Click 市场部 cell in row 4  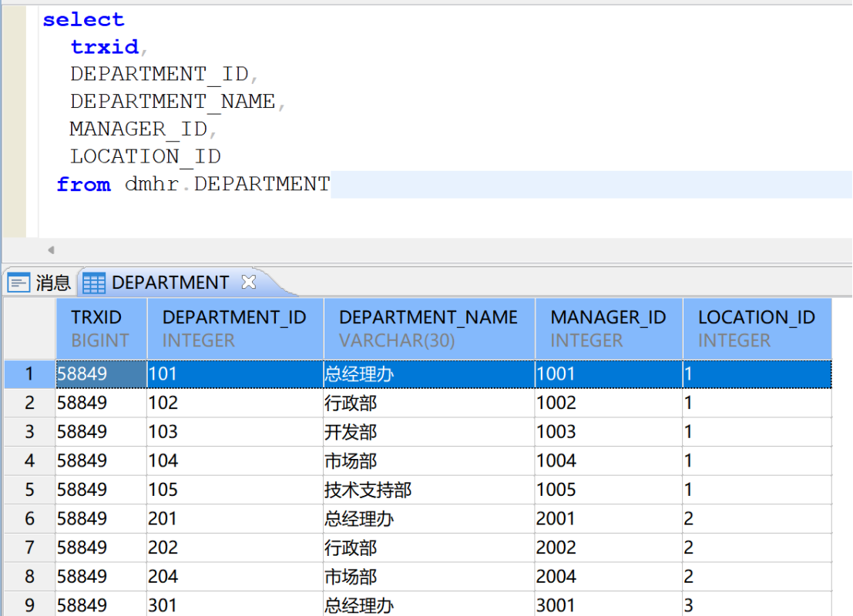(x=429, y=461)
